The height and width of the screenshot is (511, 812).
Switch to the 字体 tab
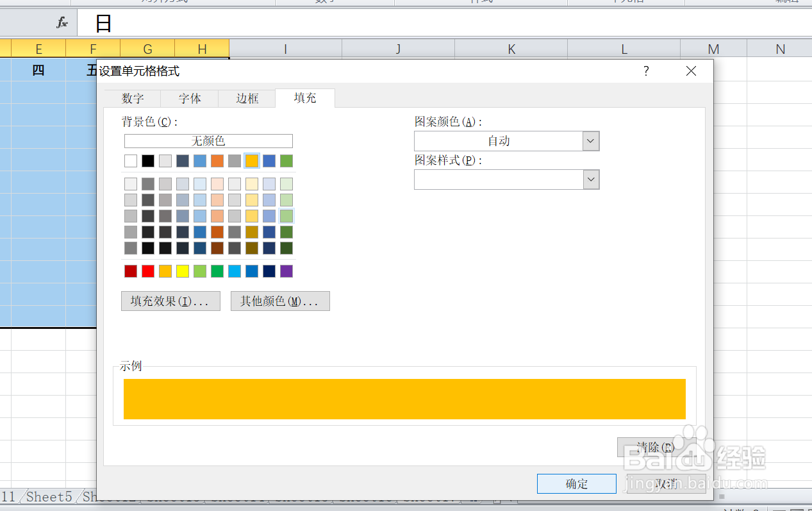[190, 98]
